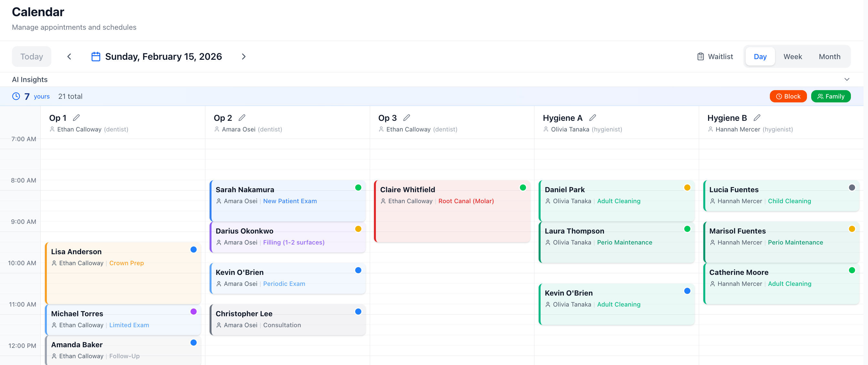Open the Waitlist clipboard icon
The height and width of the screenshot is (365, 868).
[x=700, y=57]
